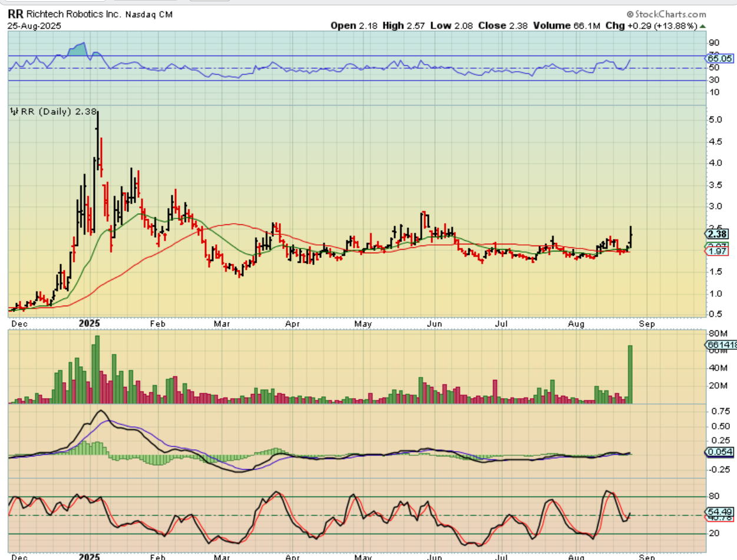The image size is (737, 560).
Task: Click the 3.0 price axis label
Action: [x=714, y=207]
